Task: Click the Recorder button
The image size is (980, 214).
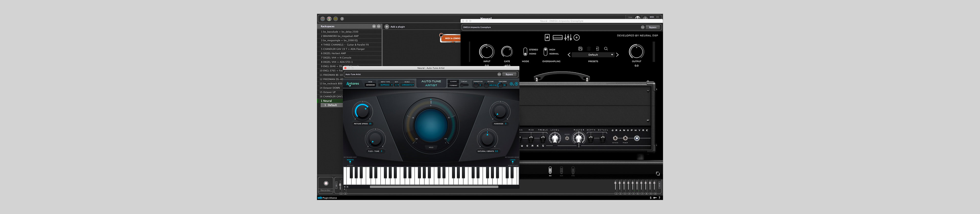Action: 326,185
